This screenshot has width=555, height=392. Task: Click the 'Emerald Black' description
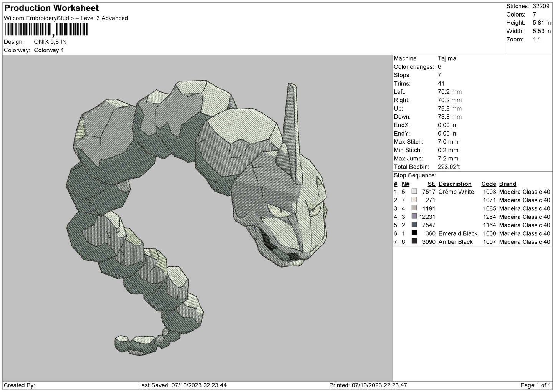(x=458, y=233)
